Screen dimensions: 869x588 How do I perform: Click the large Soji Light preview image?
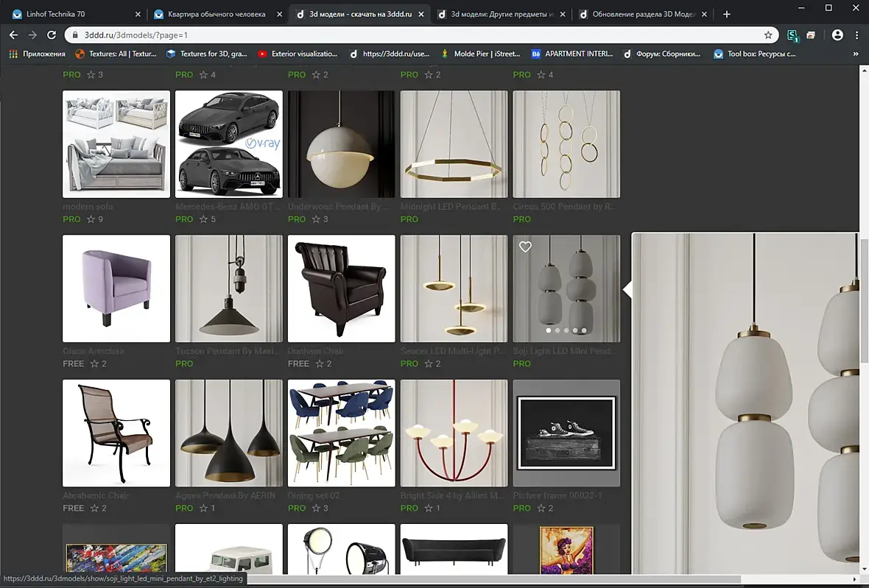tap(746, 403)
